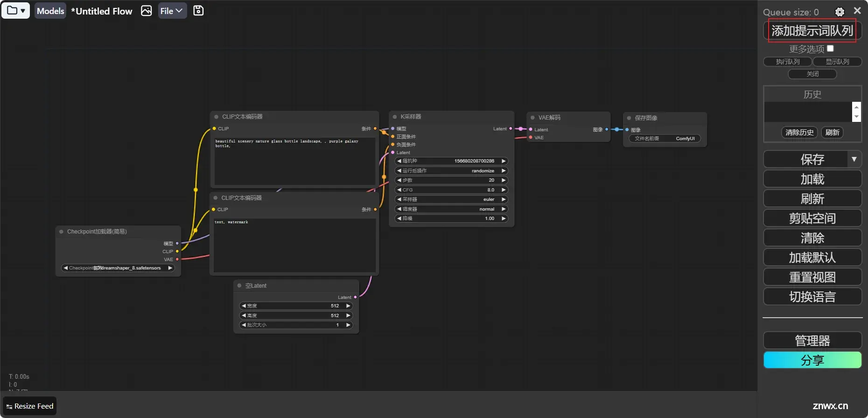868x418 pixels.
Task: Click the Latent output port of K采样器
Action: [x=511, y=128]
